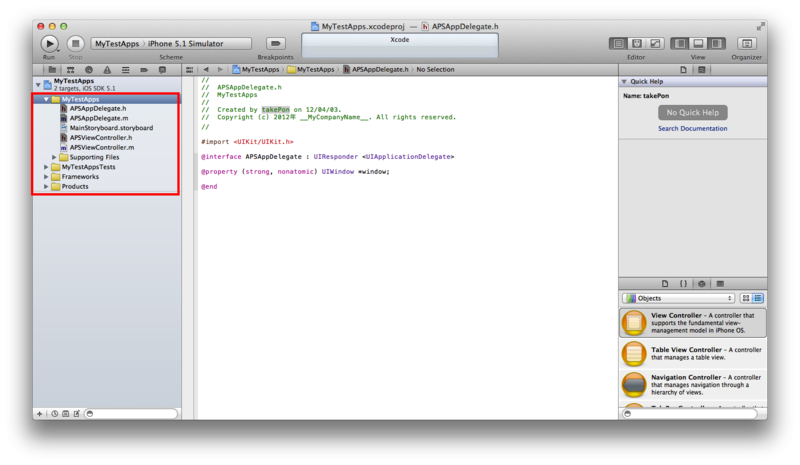
Task: Go back in editor history
Action: (x=206, y=69)
